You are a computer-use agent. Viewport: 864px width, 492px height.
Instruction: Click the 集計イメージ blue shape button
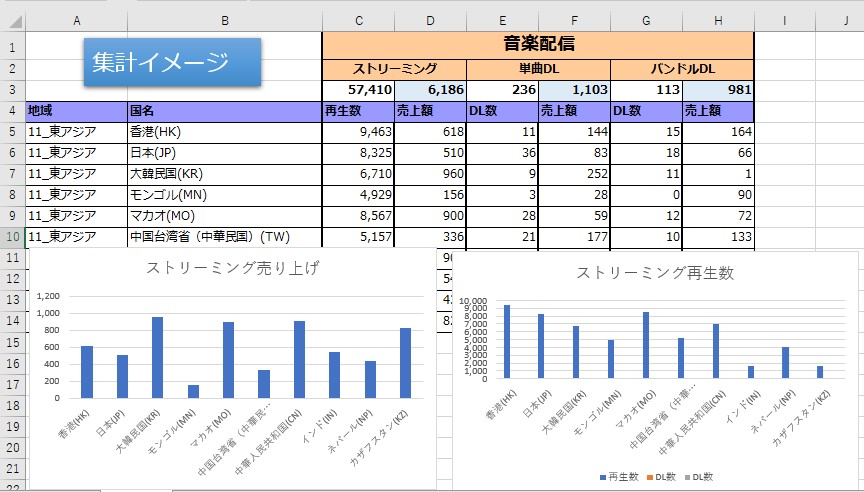(x=172, y=62)
